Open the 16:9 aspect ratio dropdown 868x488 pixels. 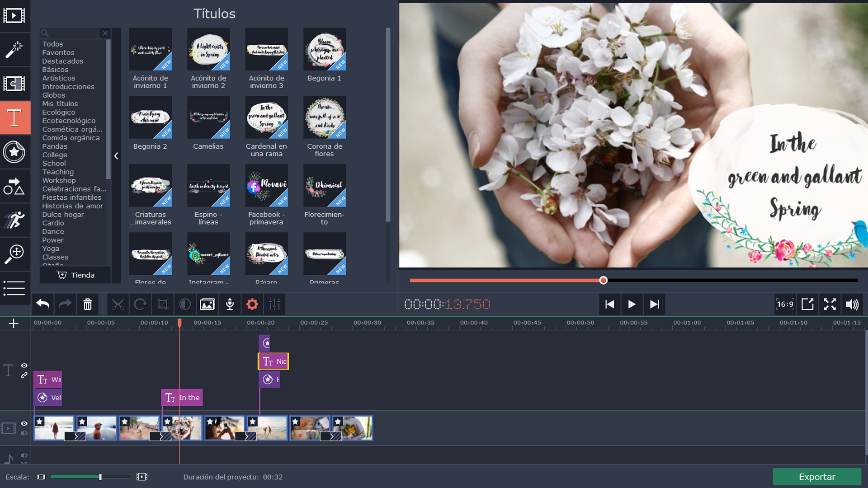785,305
